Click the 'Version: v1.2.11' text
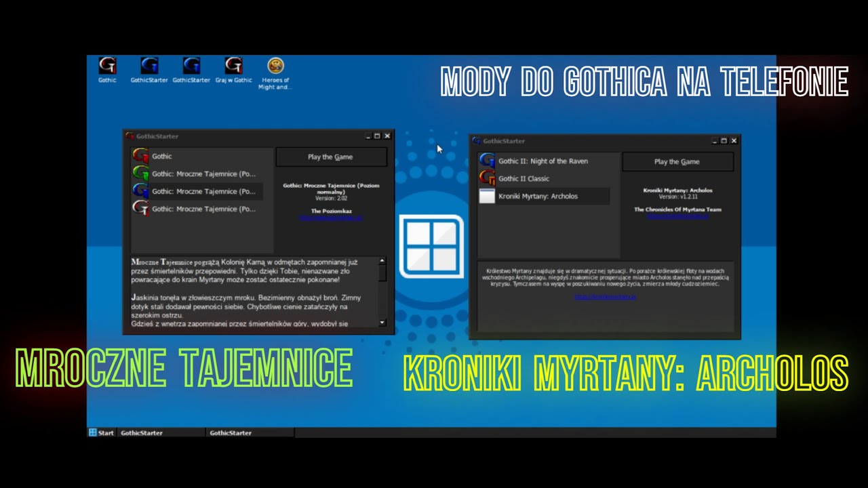 pyautogui.click(x=677, y=197)
